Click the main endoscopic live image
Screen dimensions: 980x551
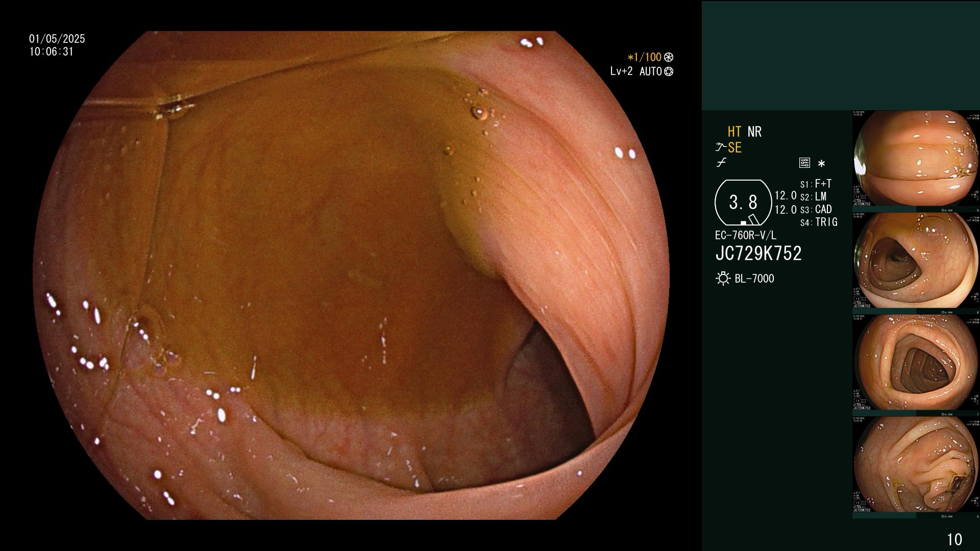(x=351, y=275)
